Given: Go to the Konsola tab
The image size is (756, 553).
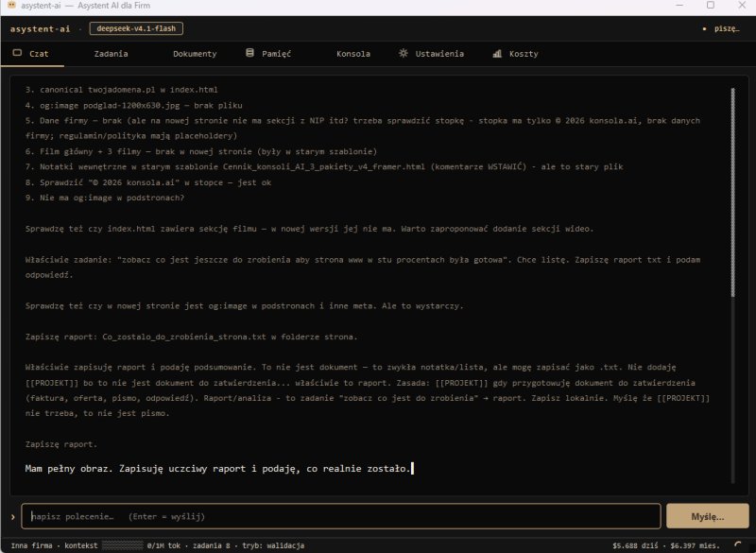Looking at the screenshot, I should click(x=353, y=54).
